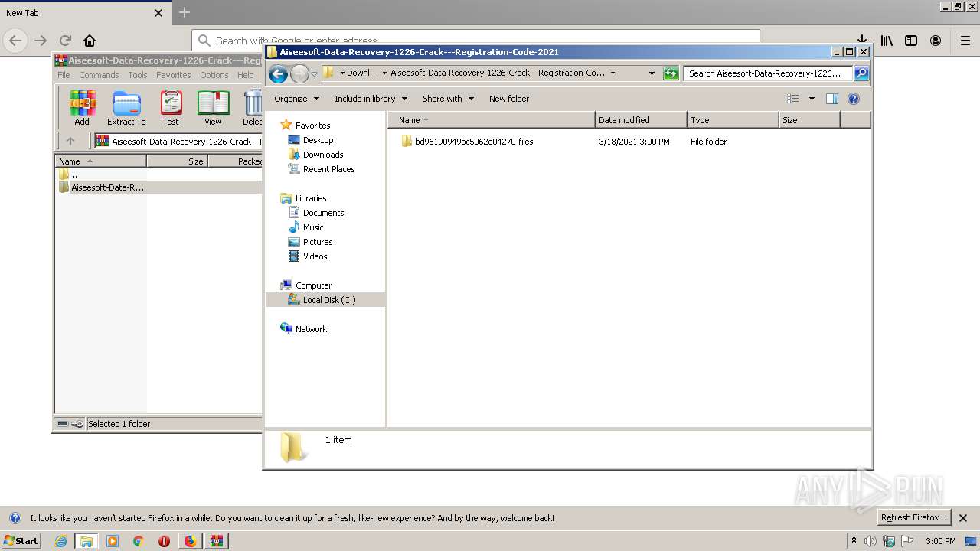
Task: Click the Explorer address bar refresh icon
Action: click(671, 73)
